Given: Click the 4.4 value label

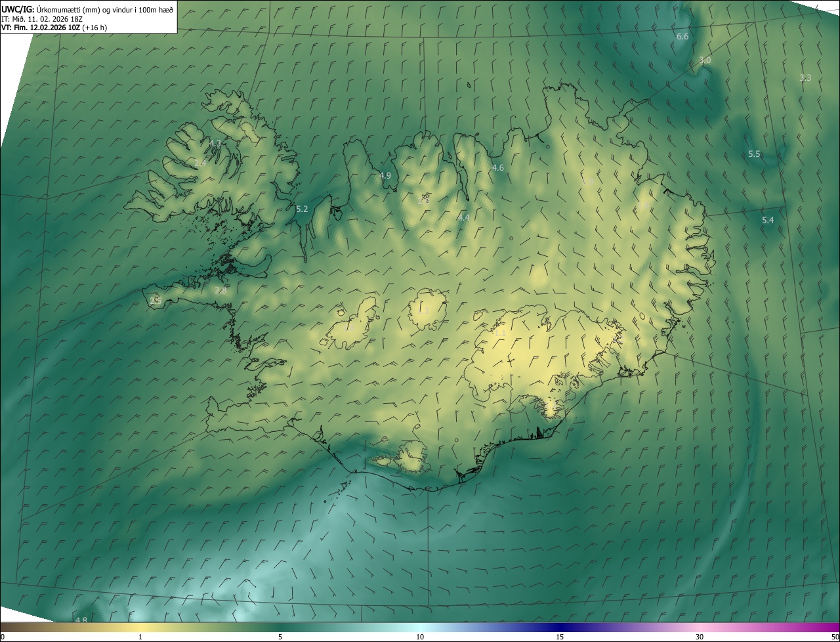Looking at the screenshot, I should (464, 217).
